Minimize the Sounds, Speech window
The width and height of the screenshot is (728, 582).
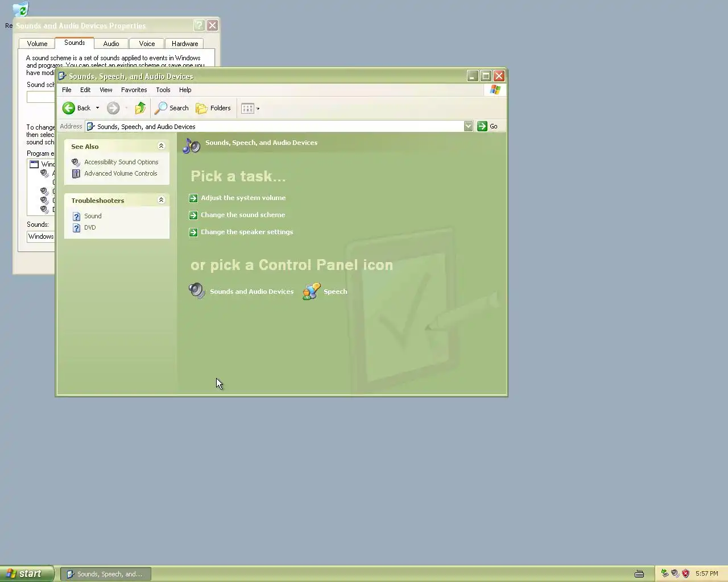click(473, 76)
